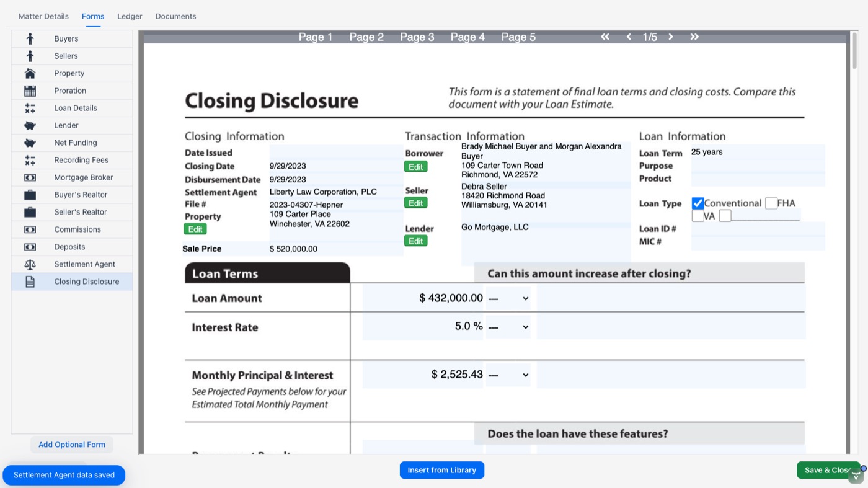Go to previous page arrow
The height and width of the screenshot is (488, 868).
629,37
